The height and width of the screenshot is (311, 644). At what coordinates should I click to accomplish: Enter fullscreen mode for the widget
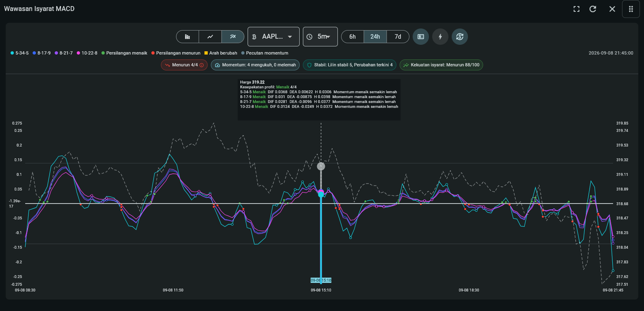577,9
